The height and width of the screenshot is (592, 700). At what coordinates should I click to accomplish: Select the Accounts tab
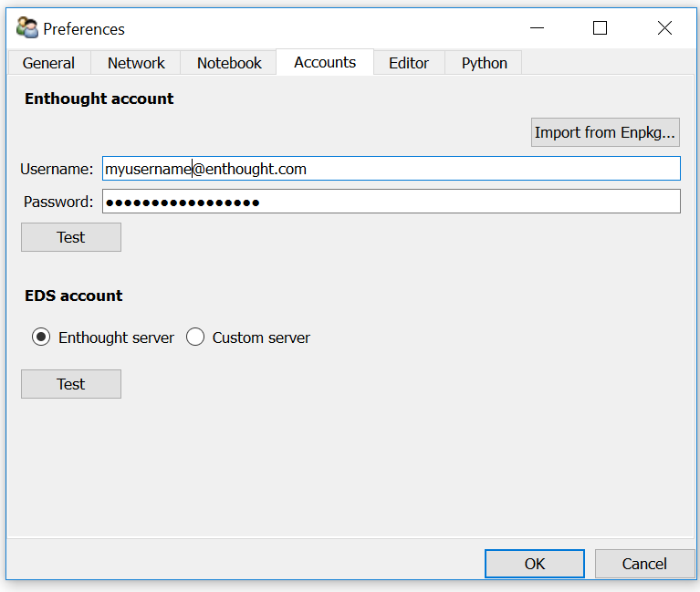[325, 63]
